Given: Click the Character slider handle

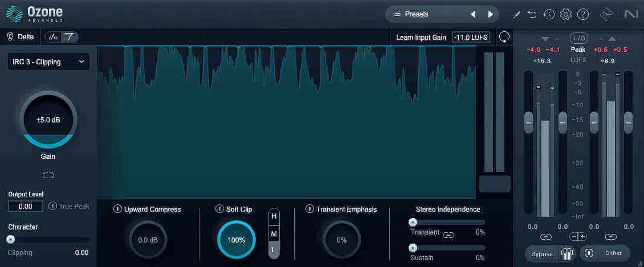Looking at the screenshot, I should click(11, 240).
